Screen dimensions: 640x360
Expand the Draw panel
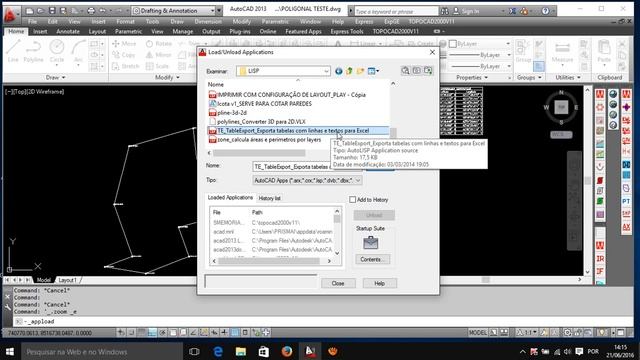(55, 77)
